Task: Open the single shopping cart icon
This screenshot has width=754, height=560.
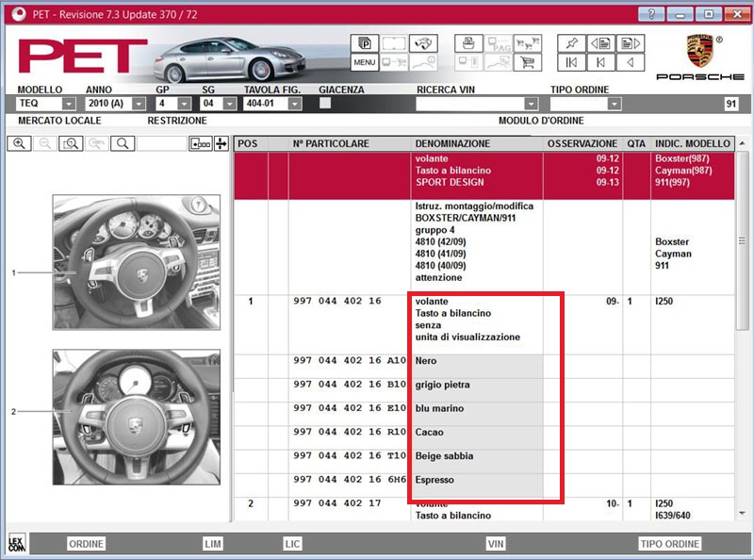Action: (528, 62)
